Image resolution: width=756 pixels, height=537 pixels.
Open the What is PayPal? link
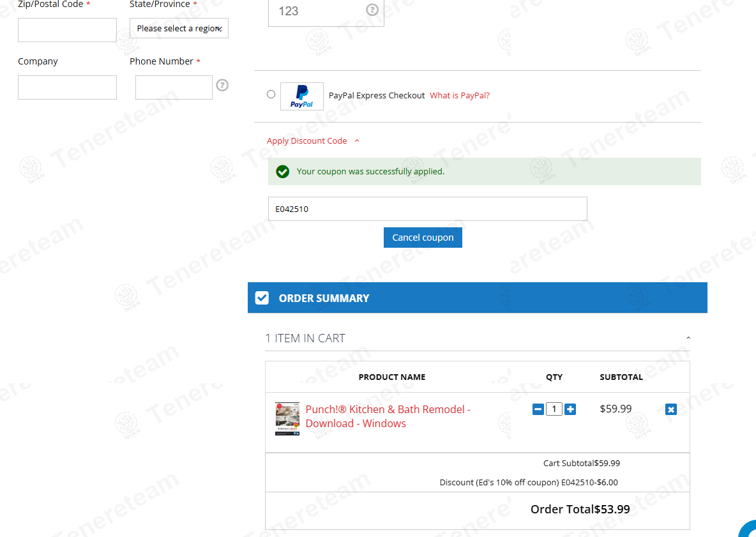(460, 96)
